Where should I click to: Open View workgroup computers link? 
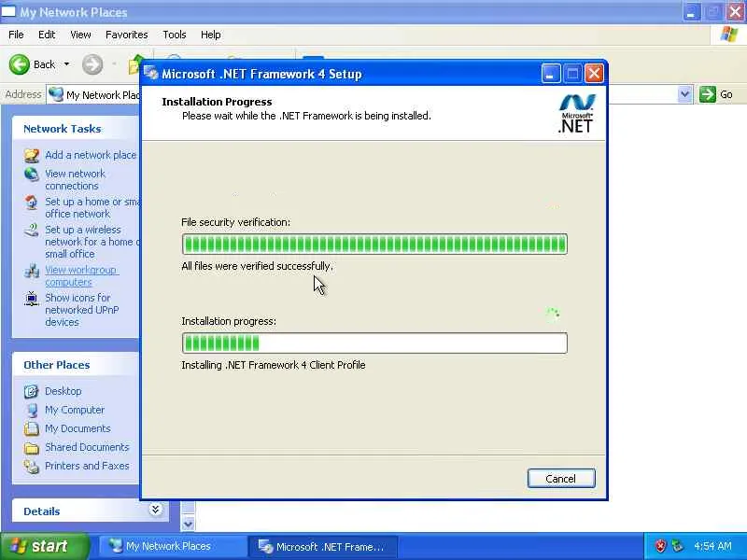point(81,275)
